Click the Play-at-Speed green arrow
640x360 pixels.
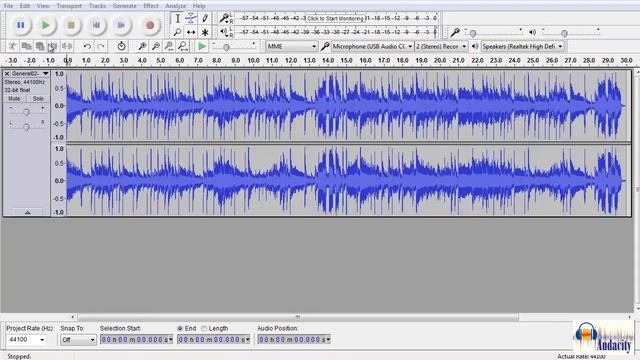coord(202,46)
